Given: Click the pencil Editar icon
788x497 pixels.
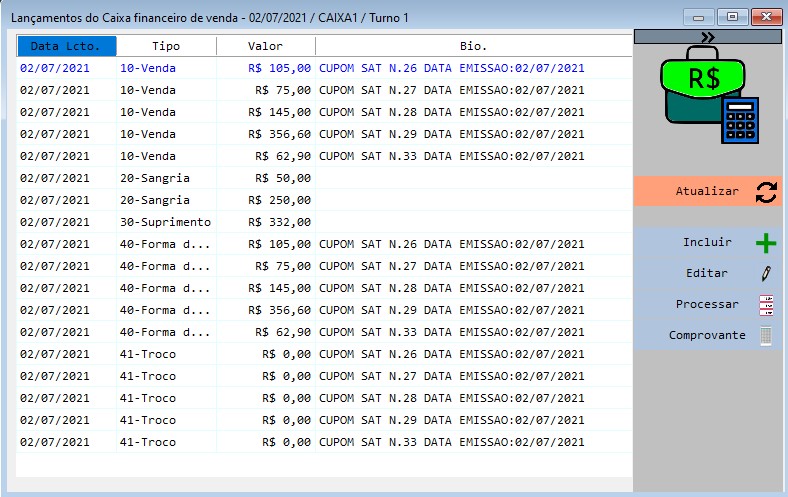Looking at the screenshot, I should [766, 273].
